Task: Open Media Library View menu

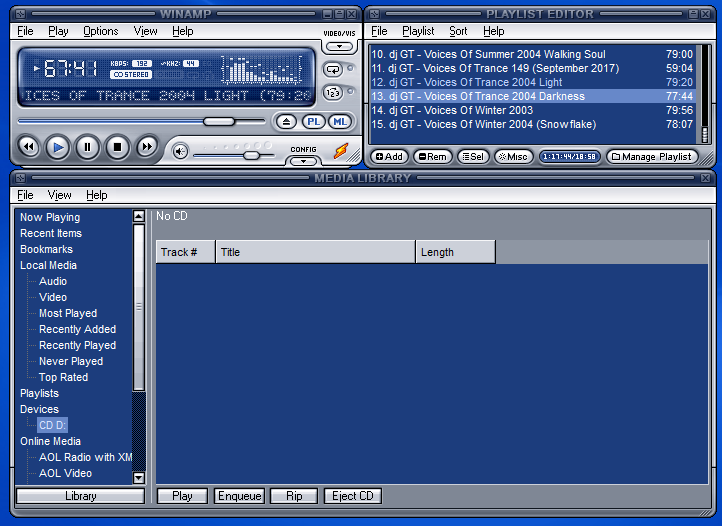Action: [x=59, y=195]
